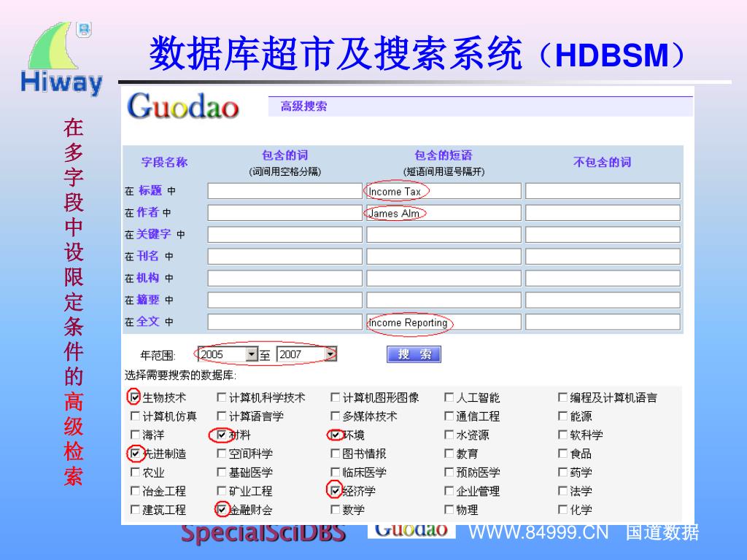The height and width of the screenshot is (560, 747).
Task: Click the 作者 phrase field with James Alm
Action: coord(444,213)
